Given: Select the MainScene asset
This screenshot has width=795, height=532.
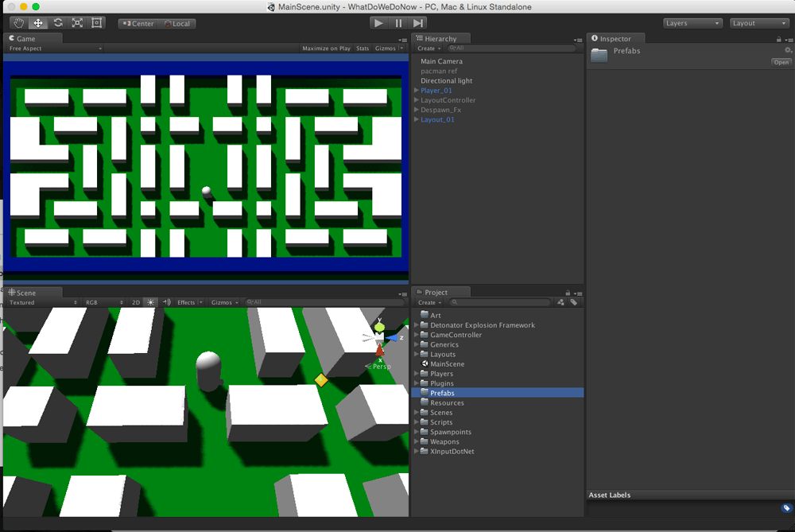Looking at the screenshot, I should tap(447, 364).
